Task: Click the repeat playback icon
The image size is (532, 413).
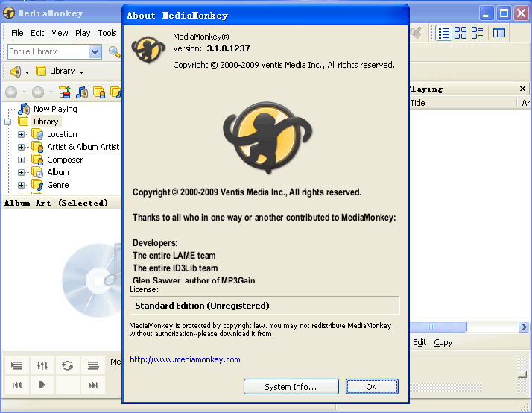Action: pyautogui.click(x=68, y=365)
